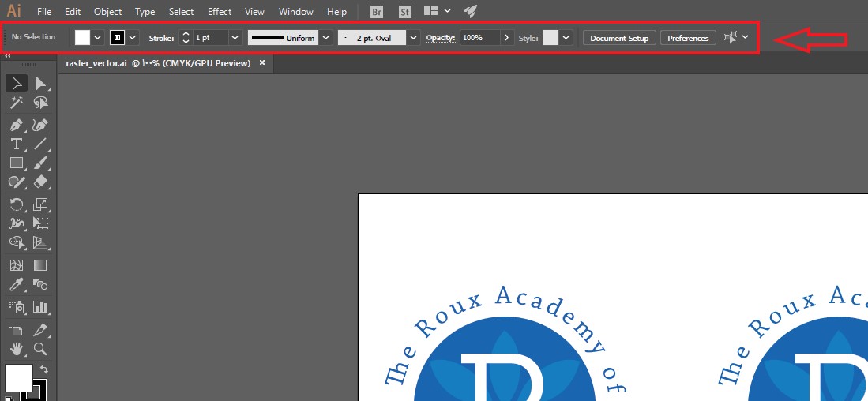Select the Mesh tool

[x=17, y=265]
